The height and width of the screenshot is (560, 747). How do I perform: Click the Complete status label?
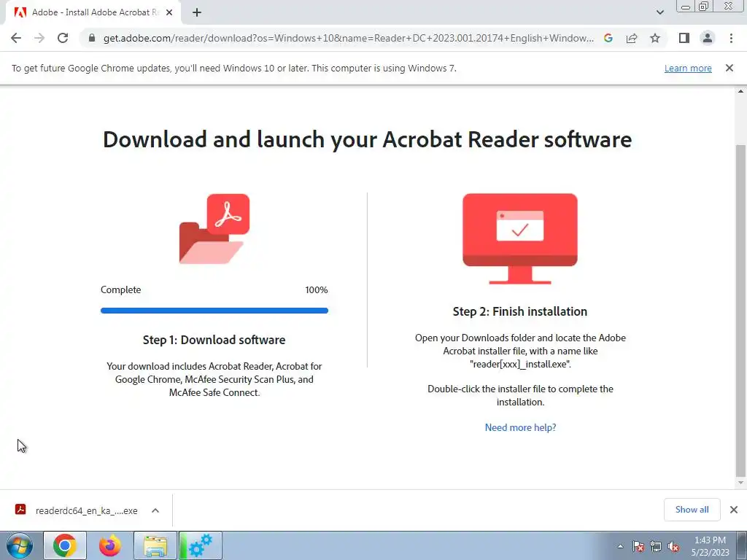(x=121, y=289)
